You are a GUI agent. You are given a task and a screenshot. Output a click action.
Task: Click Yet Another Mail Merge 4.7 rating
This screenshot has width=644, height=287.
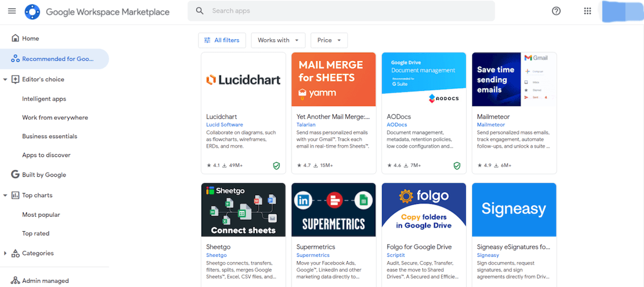[303, 166]
